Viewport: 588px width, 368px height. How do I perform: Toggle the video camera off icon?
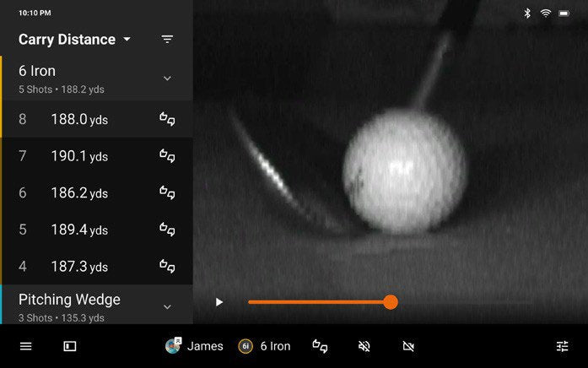click(x=409, y=346)
